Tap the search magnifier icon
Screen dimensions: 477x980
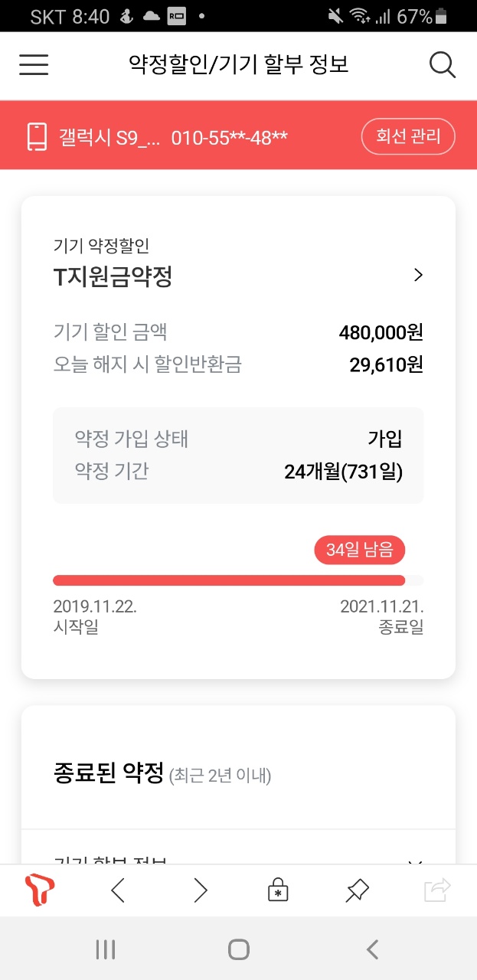pyautogui.click(x=443, y=65)
